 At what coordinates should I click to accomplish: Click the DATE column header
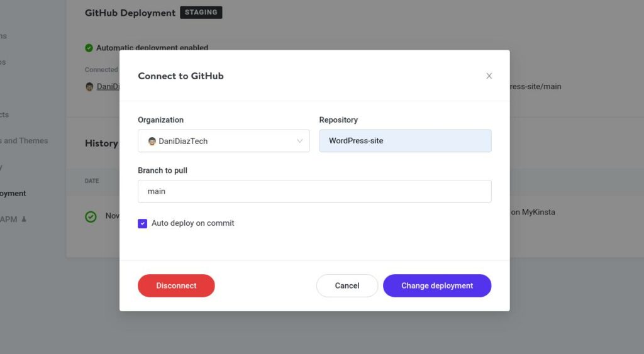pyautogui.click(x=92, y=180)
